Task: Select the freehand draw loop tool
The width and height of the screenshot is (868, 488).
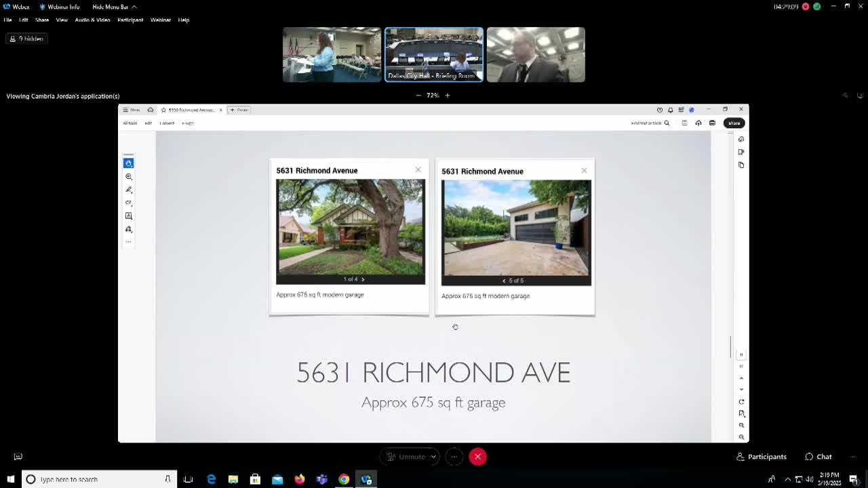Action: (x=128, y=203)
